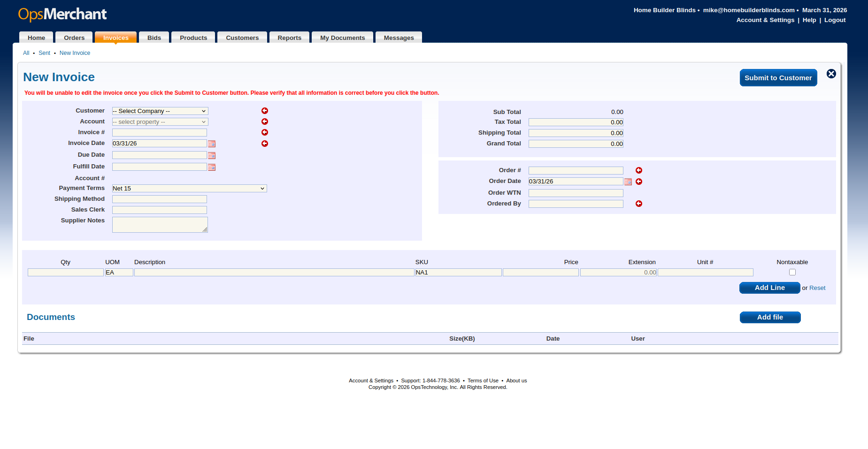Switch to the Reports tab

click(x=289, y=38)
